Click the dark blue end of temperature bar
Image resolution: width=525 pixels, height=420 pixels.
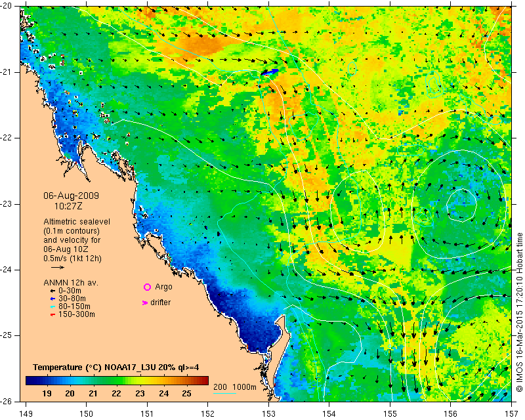tap(30, 380)
